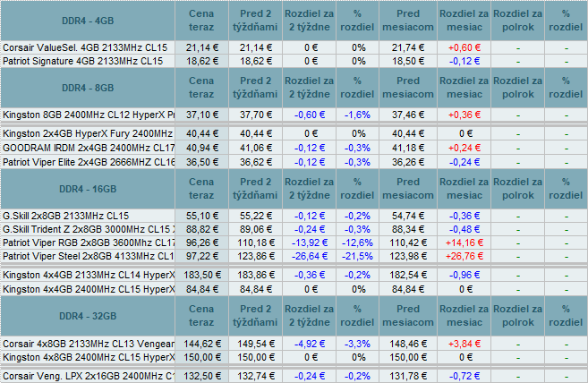588x383 pixels.
Task: Click the Patriot Signature 4GB 2133MHz CL15 row name
Action: click(x=83, y=61)
